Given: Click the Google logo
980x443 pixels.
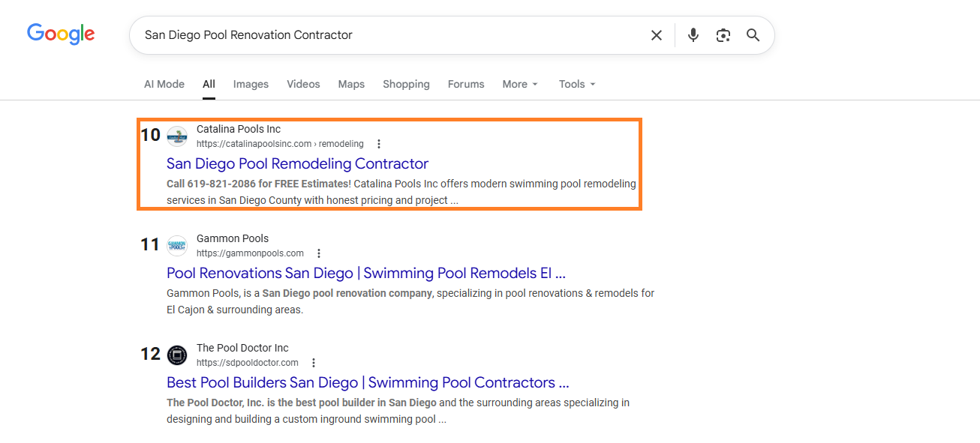Looking at the screenshot, I should [61, 34].
